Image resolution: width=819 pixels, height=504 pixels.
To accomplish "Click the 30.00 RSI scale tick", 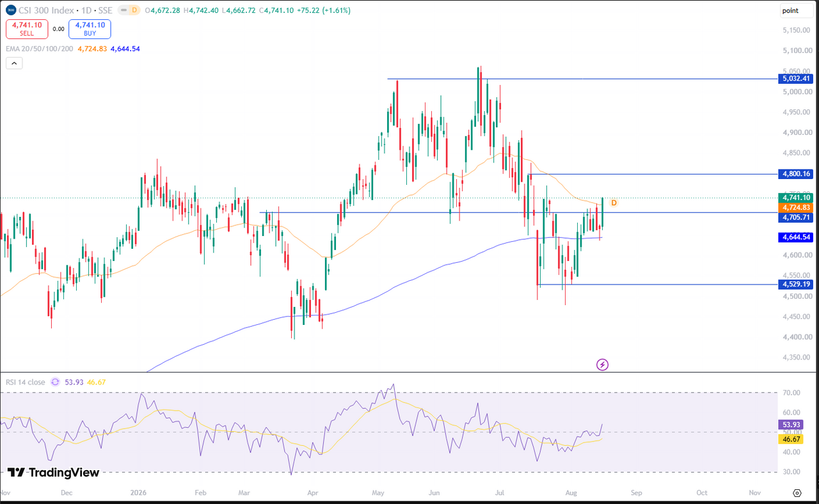I will pos(792,472).
